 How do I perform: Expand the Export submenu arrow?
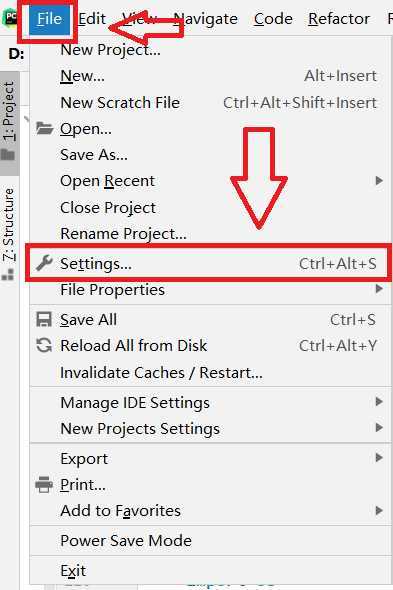[x=379, y=458]
